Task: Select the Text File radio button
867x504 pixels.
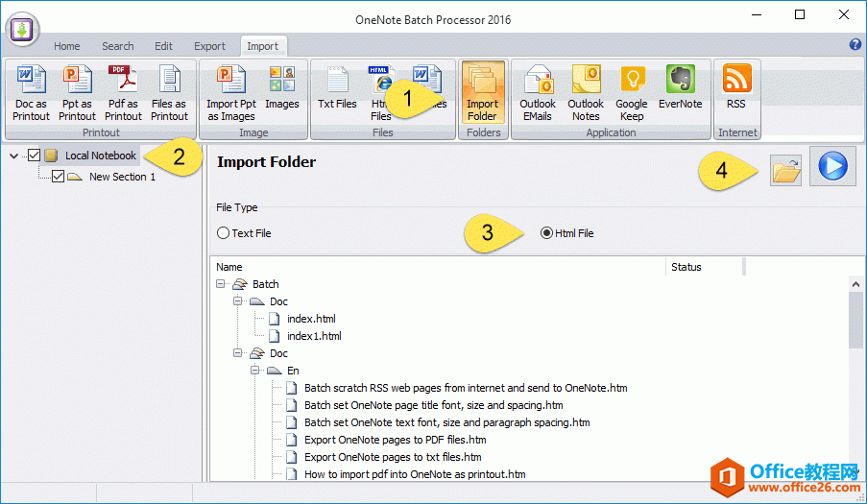Action: click(223, 233)
